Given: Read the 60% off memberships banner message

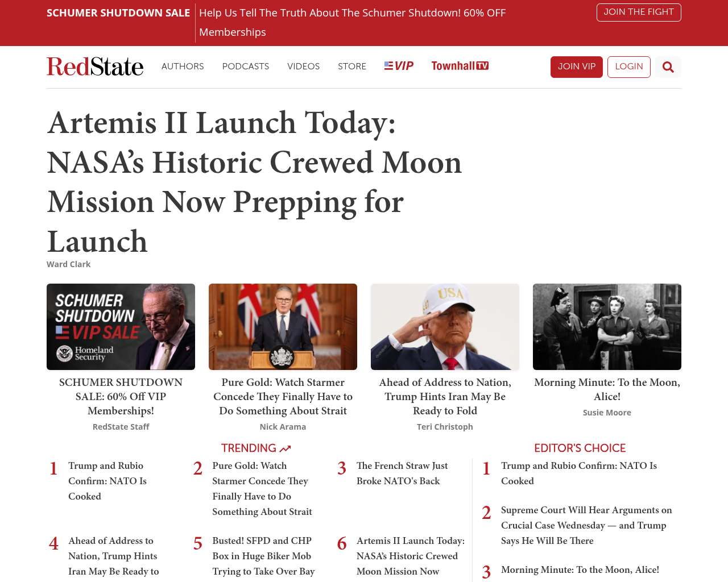Looking at the screenshot, I should tap(352, 22).
